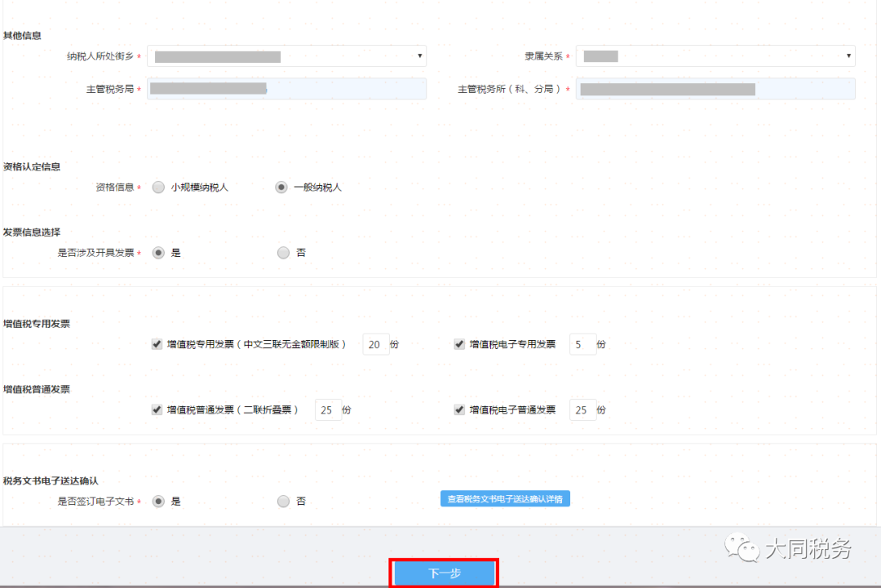The height and width of the screenshot is (588, 881).
Task: Select 一般纳税人 radio button
Action: coord(281,187)
